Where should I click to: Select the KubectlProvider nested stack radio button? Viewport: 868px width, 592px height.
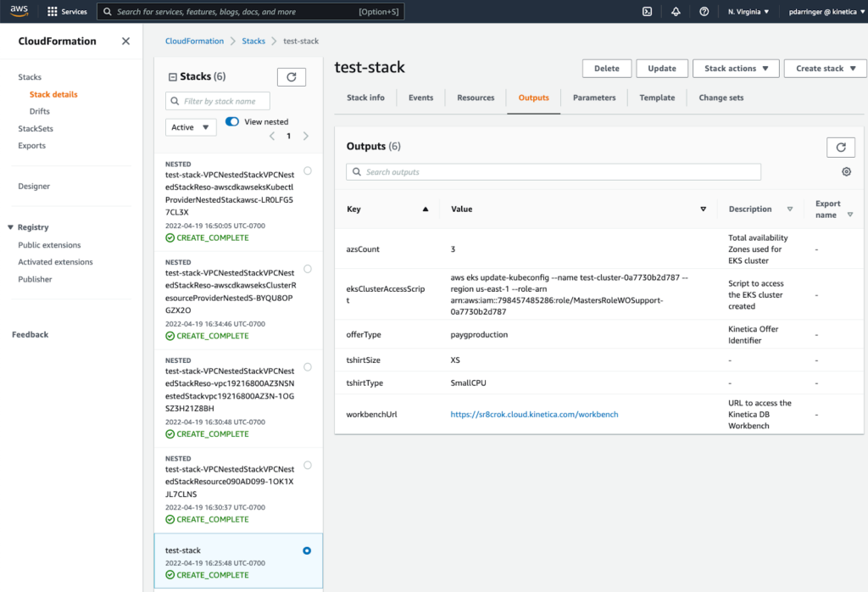307,170
